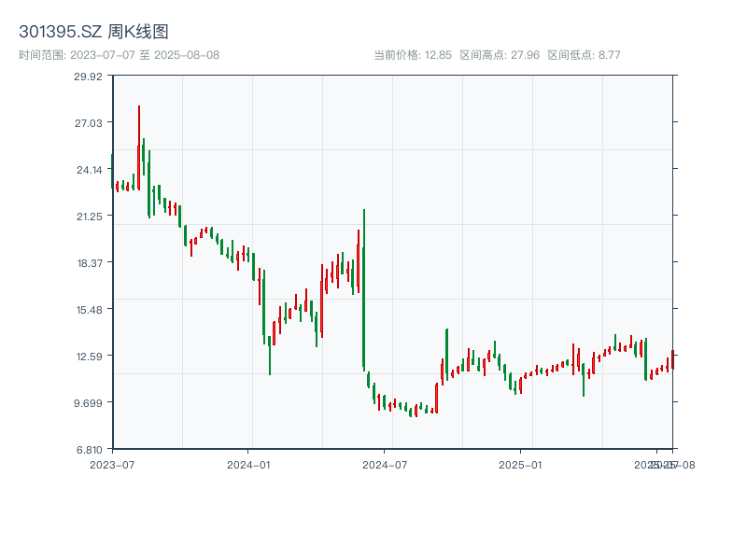Click the 2024-07 x-axis date label
The height and width of the screenshot is (560, 747).
tap(386, 464)
